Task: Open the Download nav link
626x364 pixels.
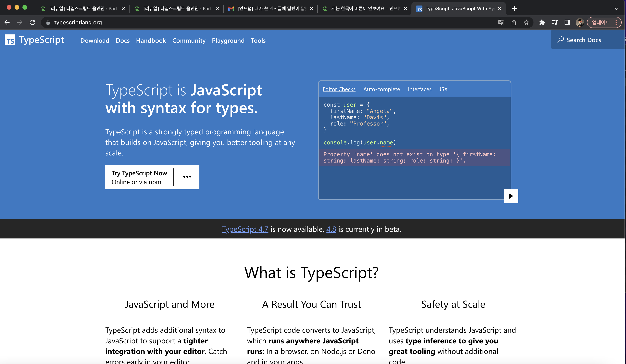Action: (x=95, y=41)
